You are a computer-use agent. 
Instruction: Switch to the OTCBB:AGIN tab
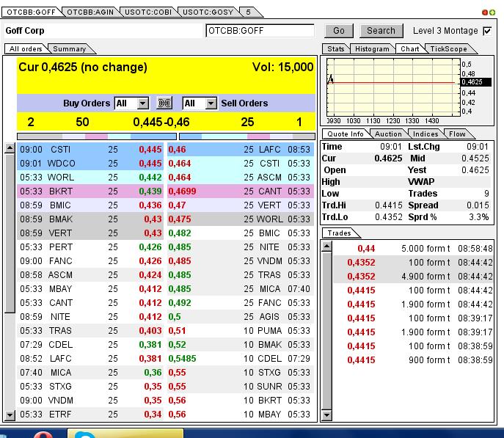pyautogui.click(x=90, y=12)
